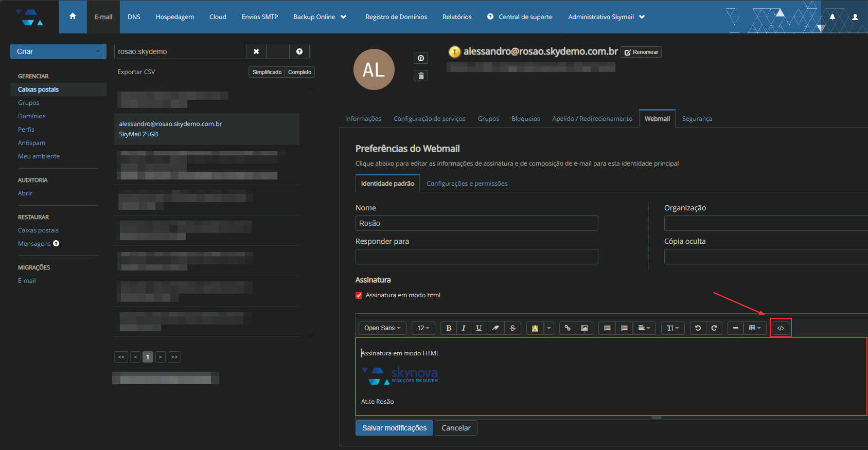This screenshot has height=450, width=868.
Task: Switch export mode to Completo
Action: pyautogui.click(x=299, y=72)
